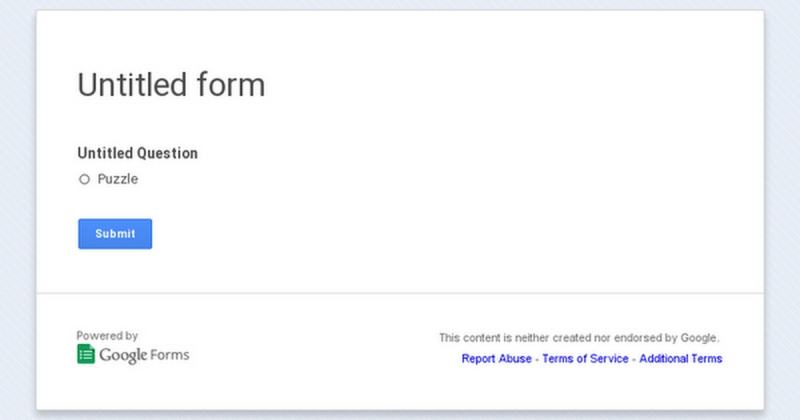
Task: Click the gray page background left of the form
Action: (x=17, y=200)
